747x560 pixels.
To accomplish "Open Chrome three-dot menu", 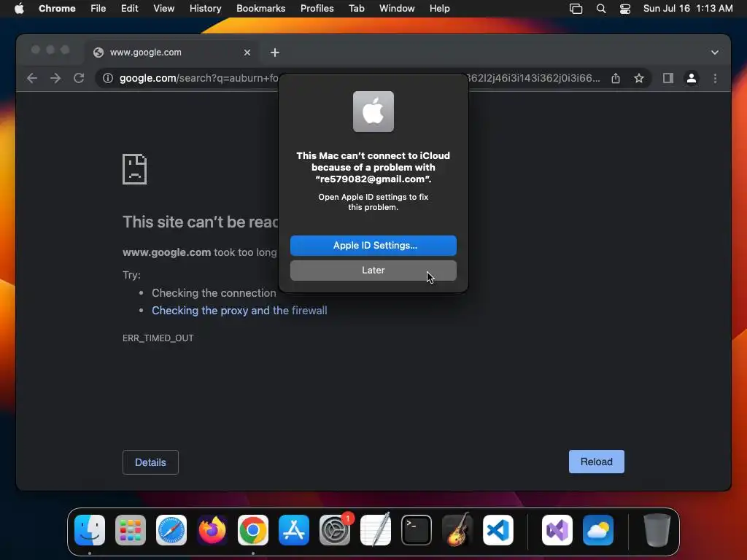I will (x=715, y=78).
